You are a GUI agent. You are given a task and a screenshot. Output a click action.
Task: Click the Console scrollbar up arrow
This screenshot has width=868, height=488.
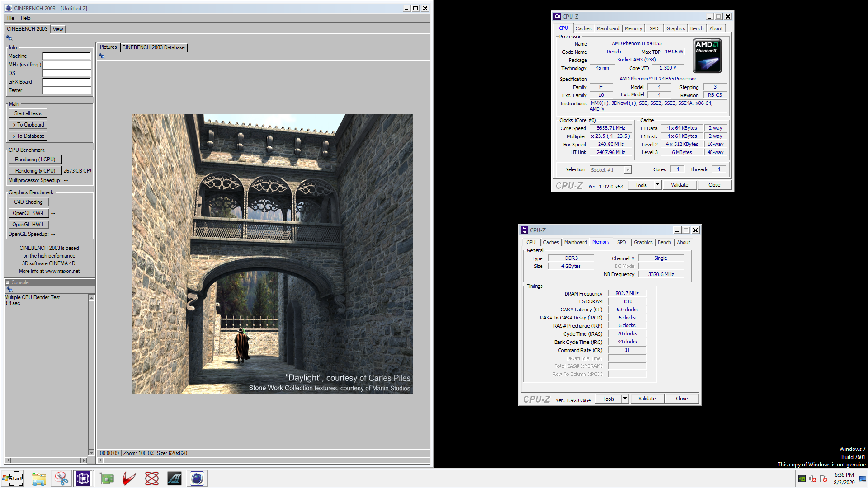(91, 298)
